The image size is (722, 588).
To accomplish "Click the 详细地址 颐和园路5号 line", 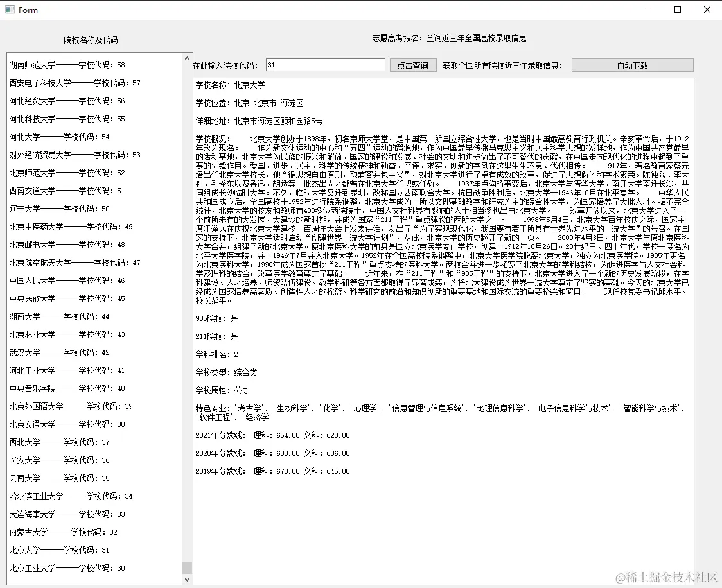I will (259, 121).
